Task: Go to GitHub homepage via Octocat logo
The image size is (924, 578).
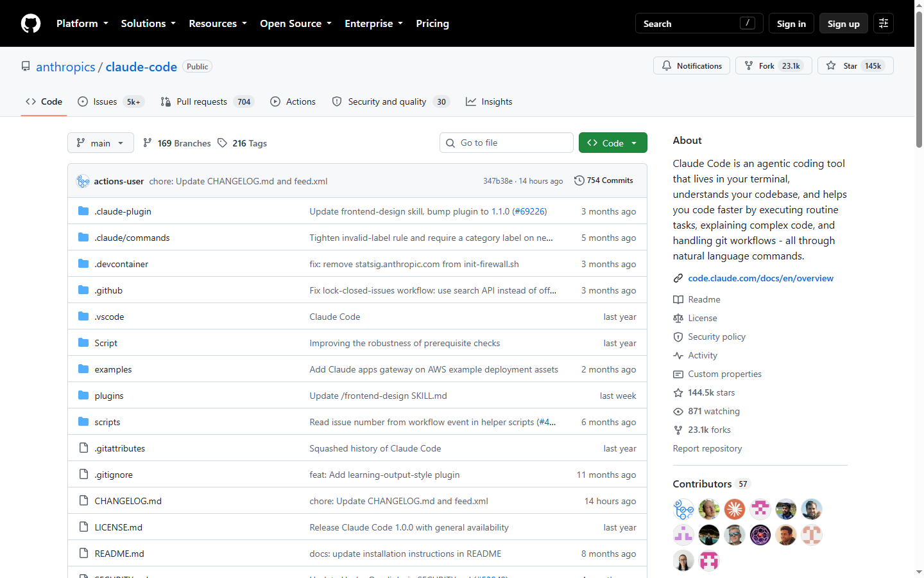Action: [x=31, y=23]
